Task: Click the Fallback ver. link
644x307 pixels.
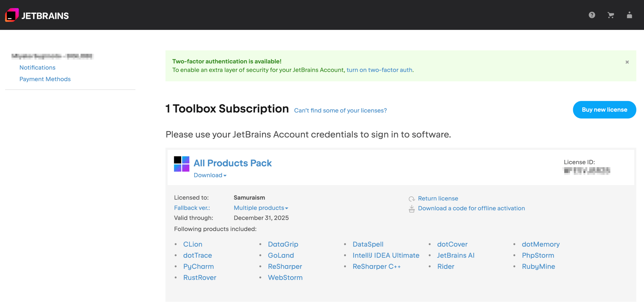Action: (192, 208)
